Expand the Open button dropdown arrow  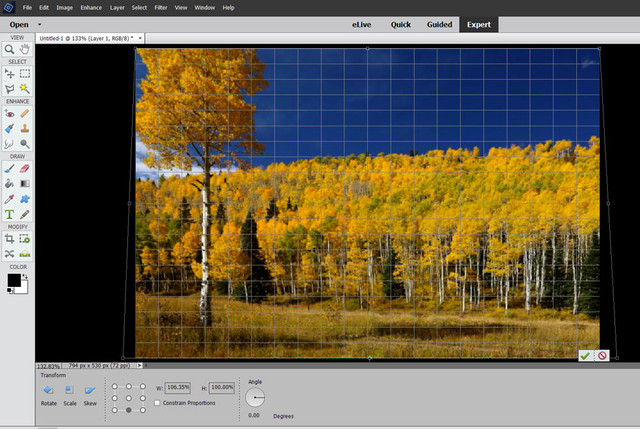click(x=40, y=24)
